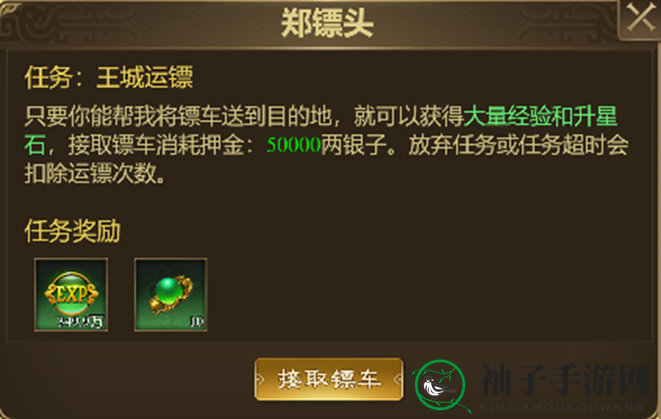Click the green 50000 deposit amount
This screenshot has height=419, width=661.
pos(294,145)
